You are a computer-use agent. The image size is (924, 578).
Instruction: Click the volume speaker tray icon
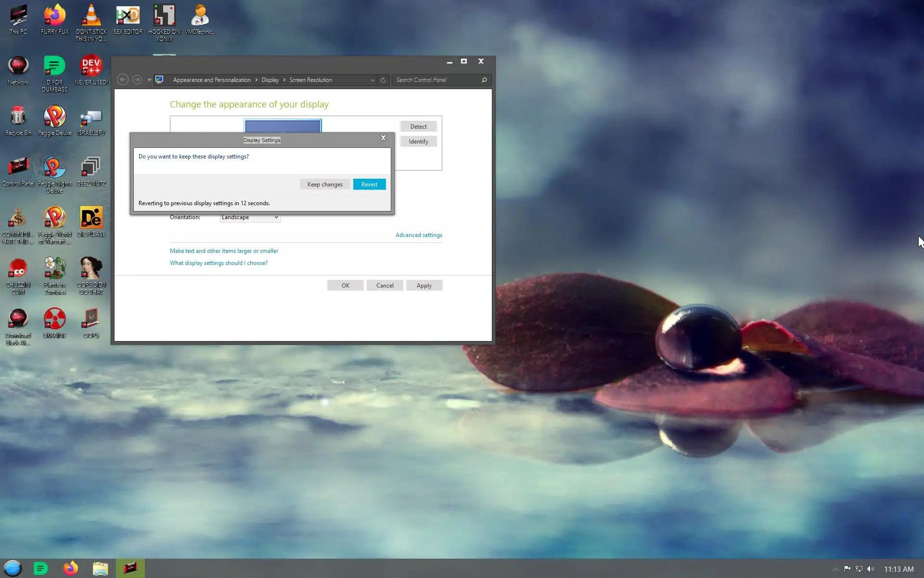coord(871,569)
